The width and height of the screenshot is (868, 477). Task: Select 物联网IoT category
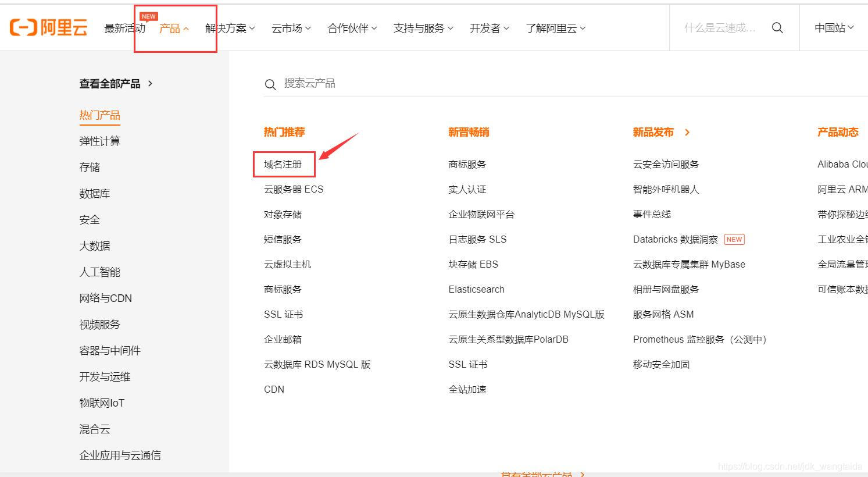point(102,403)
